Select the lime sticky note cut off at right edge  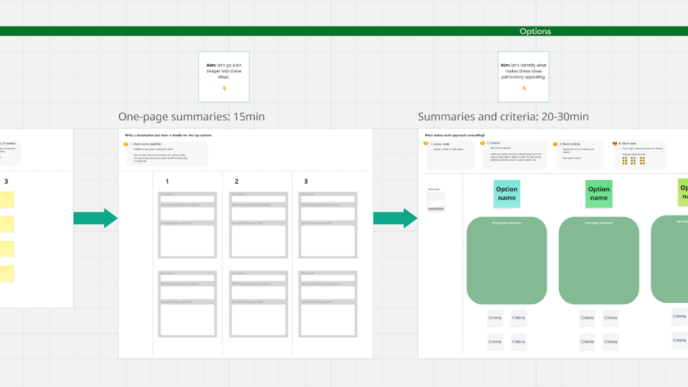pos(683,192)
